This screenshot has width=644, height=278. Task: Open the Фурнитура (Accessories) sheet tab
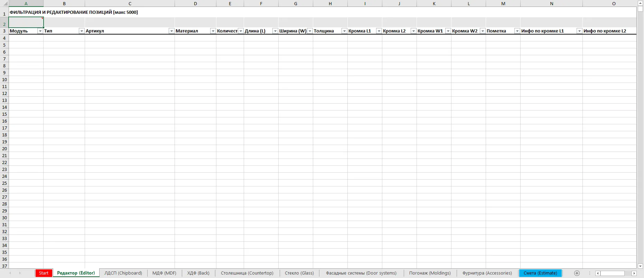pyautogui.click(x=487, y=273)
